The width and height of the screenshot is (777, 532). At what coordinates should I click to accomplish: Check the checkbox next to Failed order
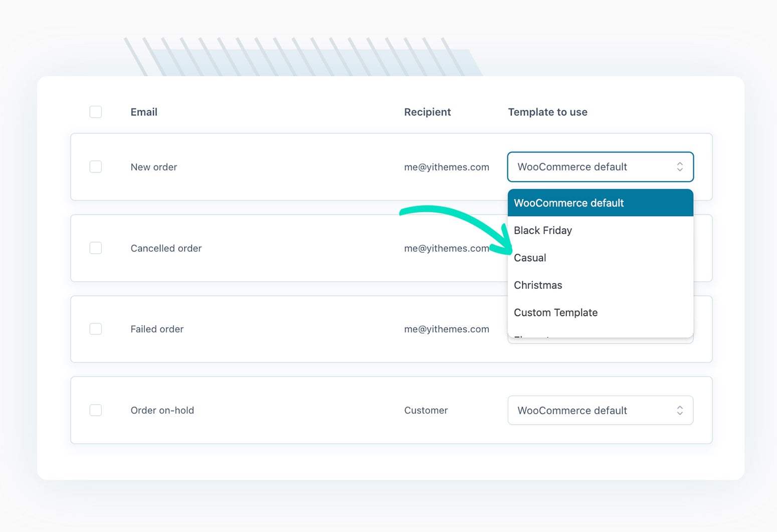tap(95, 329)
